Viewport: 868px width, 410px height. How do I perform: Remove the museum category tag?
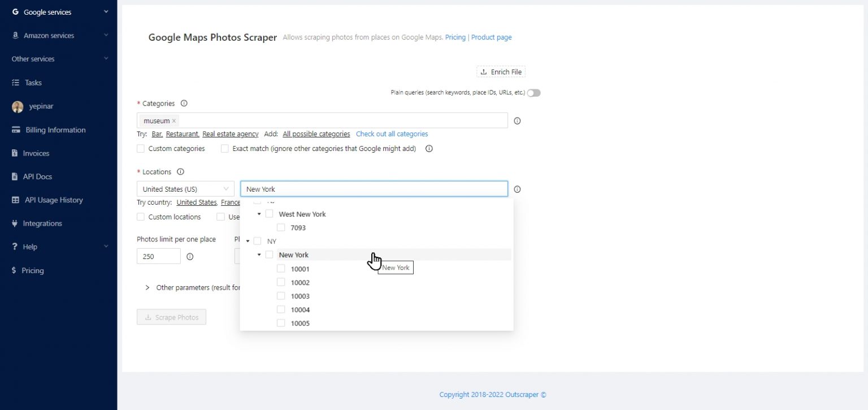tap(174, 121)
